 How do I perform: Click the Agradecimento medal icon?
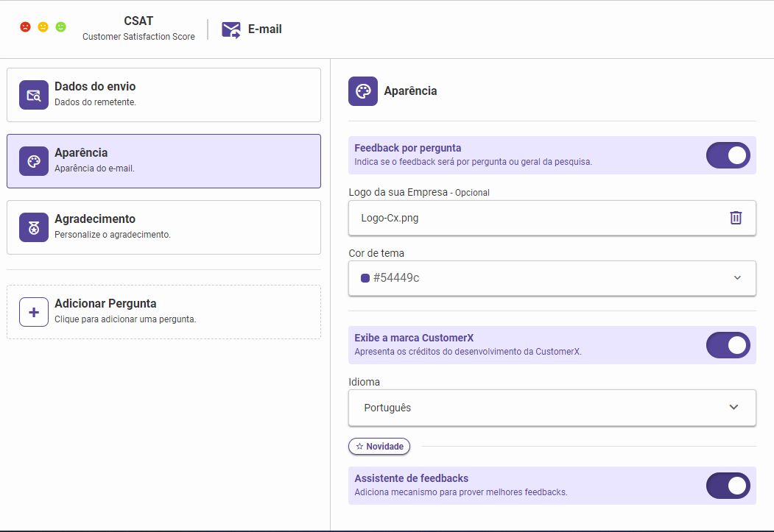click(x=34, y=227)
